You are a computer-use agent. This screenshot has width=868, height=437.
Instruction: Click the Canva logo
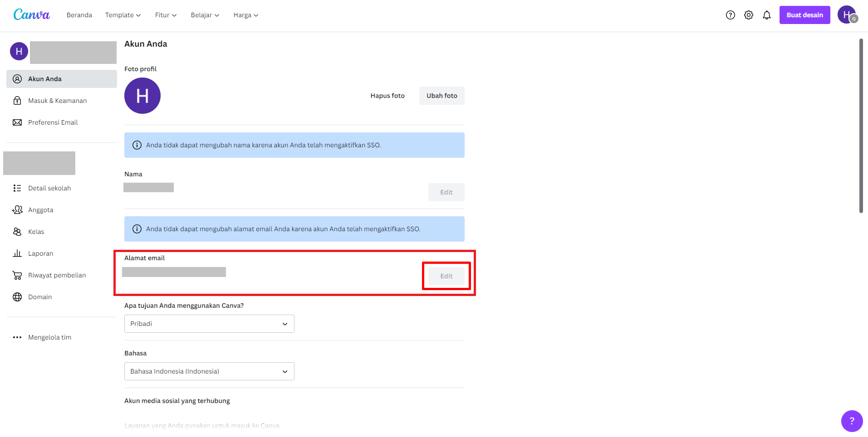pyautogui.click(x=31, y=15)
